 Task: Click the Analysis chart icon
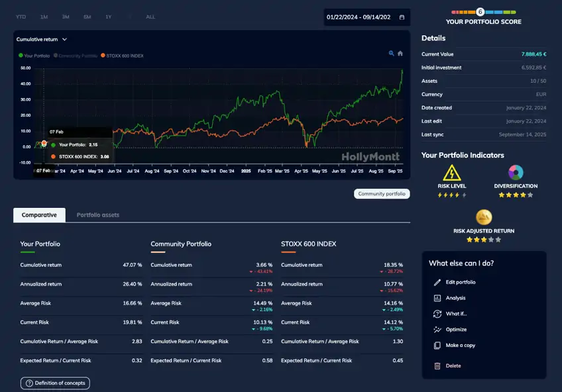coord(437,298)
